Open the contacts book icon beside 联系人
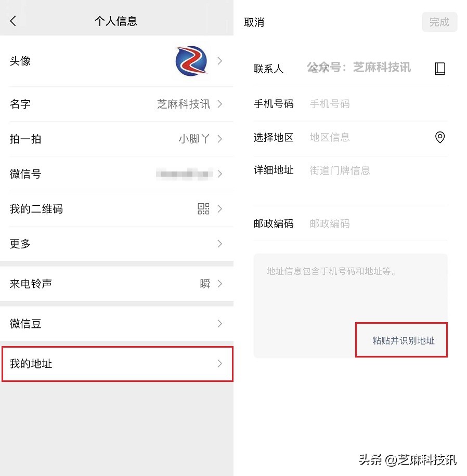 click(439, 69)
